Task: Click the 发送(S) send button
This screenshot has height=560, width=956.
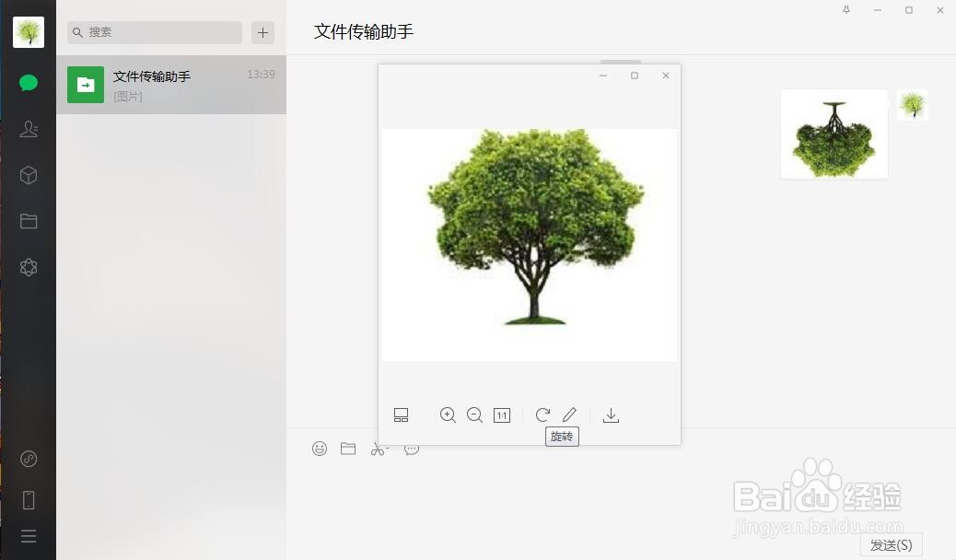Action: pyautogui.click(x=890, y=544)
